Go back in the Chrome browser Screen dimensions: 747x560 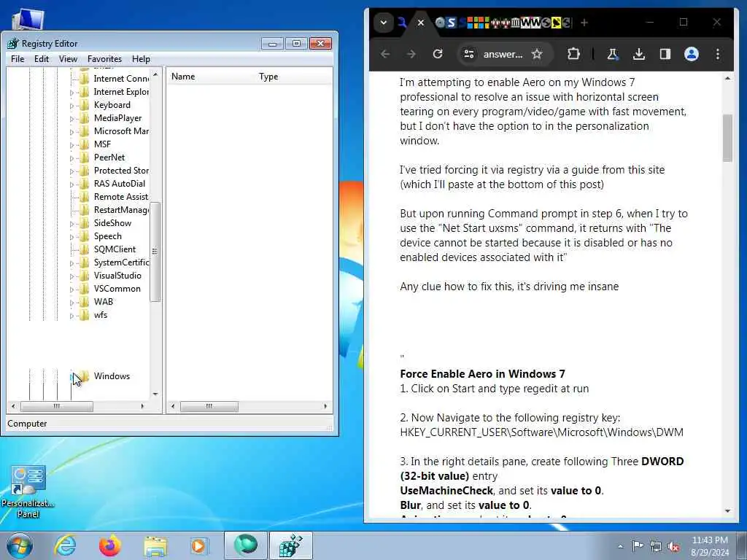coord(385,54)
